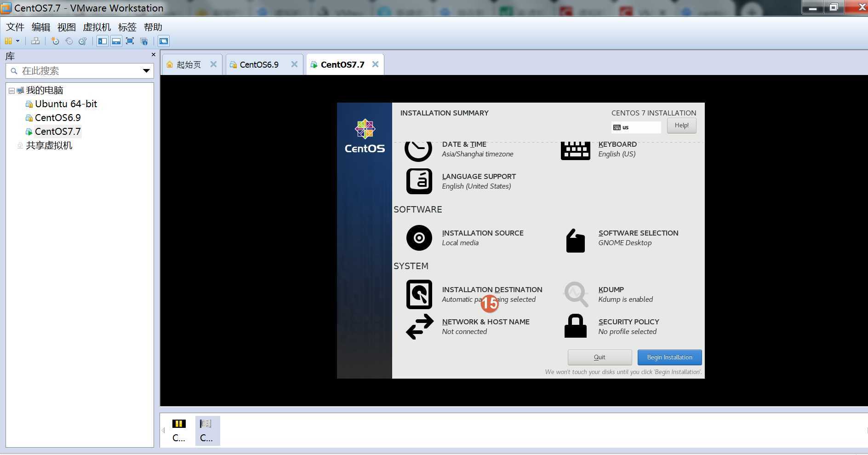This screenshot has width=868, height=455.
Task: Expand the library search filter dropdown
Action: (146, 71)
